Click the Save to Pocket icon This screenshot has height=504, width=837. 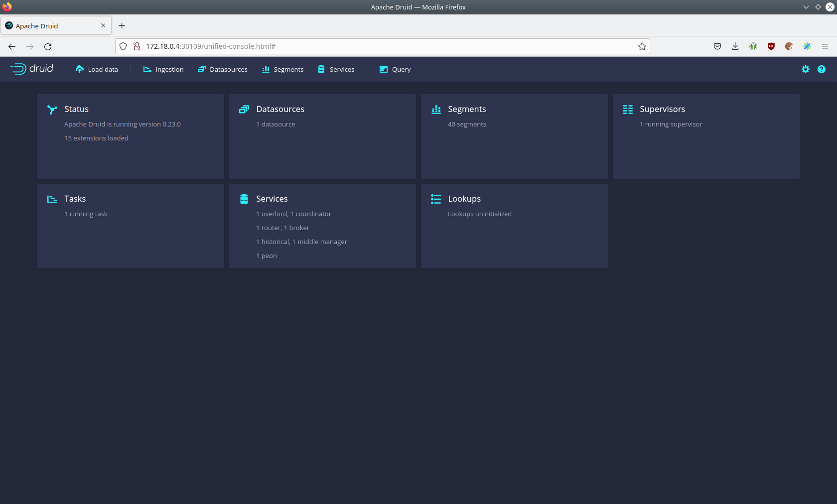pyautogui.click(x=717, y=46)
